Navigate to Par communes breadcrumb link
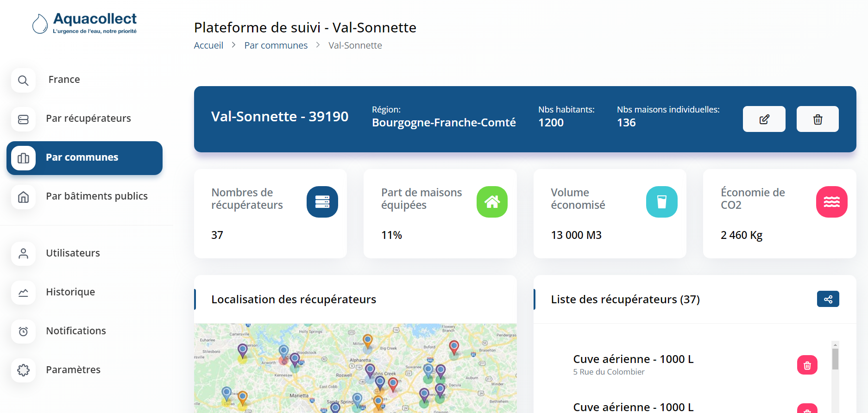Viewport: 868px width, 413px height. 276,45
